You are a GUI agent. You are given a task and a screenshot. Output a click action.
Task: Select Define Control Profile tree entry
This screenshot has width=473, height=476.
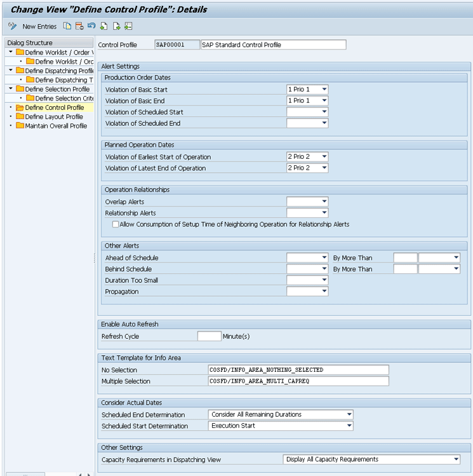click(54, 107)
